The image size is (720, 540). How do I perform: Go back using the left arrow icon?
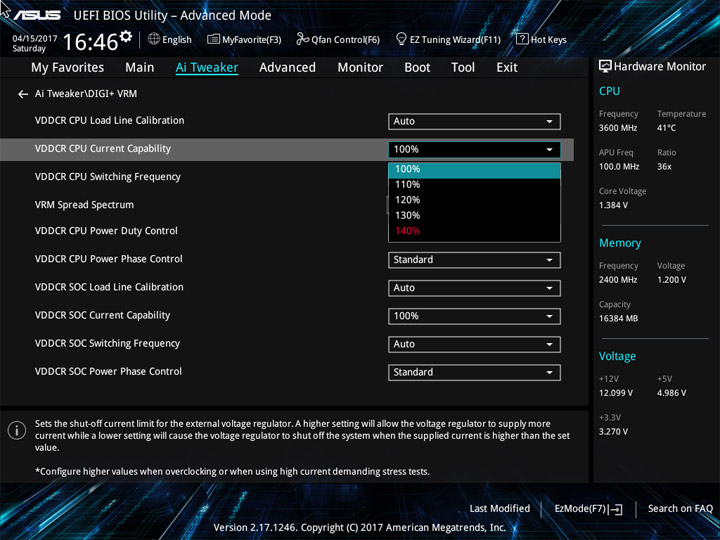[x=23, y=94]
